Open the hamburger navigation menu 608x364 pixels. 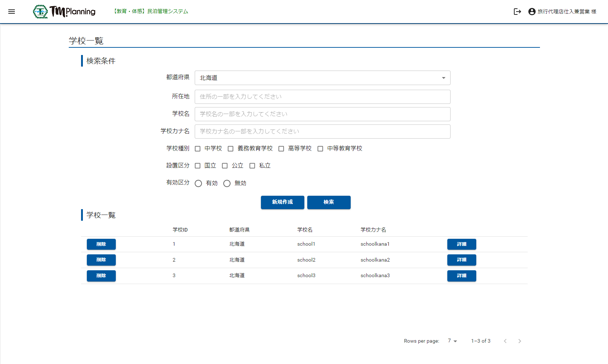12,12
